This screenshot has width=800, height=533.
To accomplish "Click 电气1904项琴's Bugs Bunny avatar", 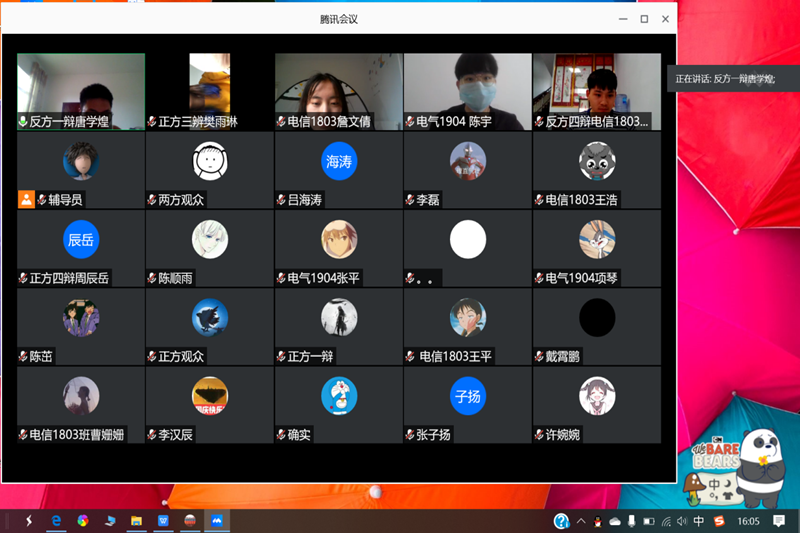I will tap(597, 239).
